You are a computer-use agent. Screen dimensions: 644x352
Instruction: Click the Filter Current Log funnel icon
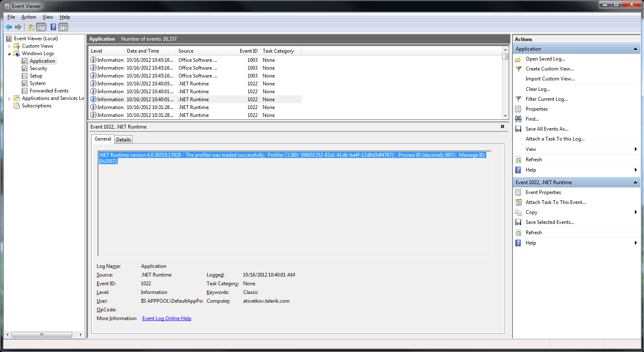tap(518, 99)
